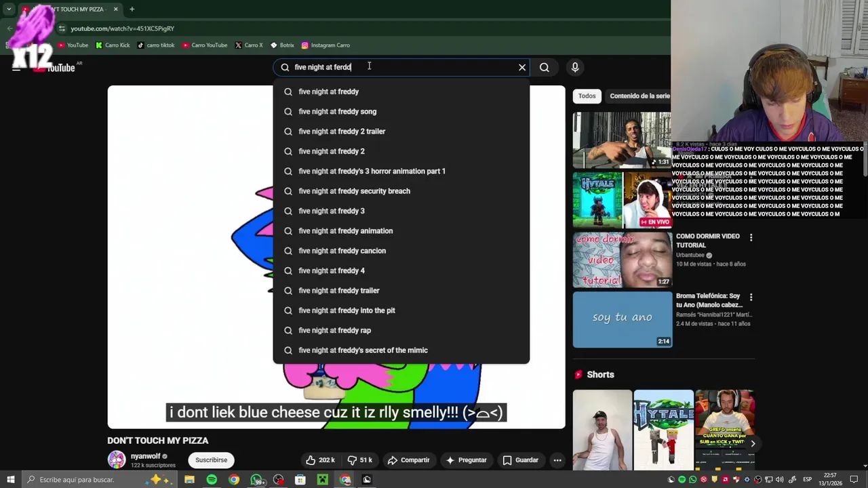Screen dimensions: 868x488
Task: Open the COMO DORMIR VIDEO TUTORIAL title link
Action: (707, 241)
